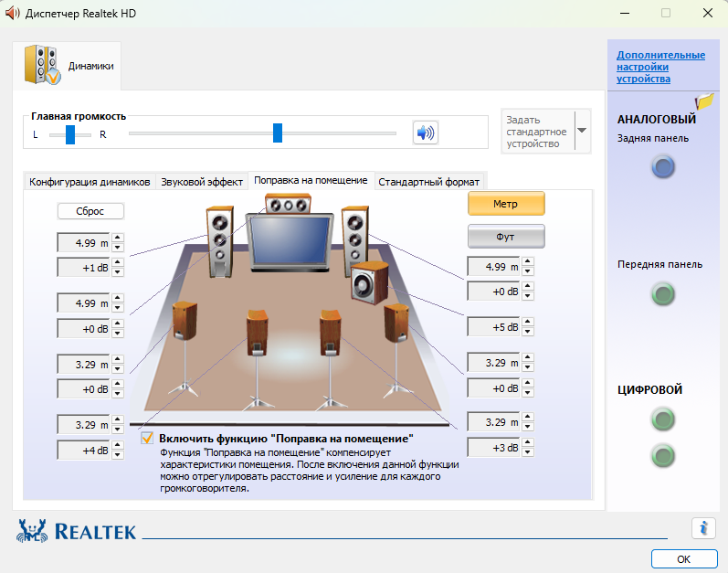Click the +5 dB gain field
Image resolution: width=728 pixels, height=573 pixels.
pyautogui.click(x=493, y=327)
